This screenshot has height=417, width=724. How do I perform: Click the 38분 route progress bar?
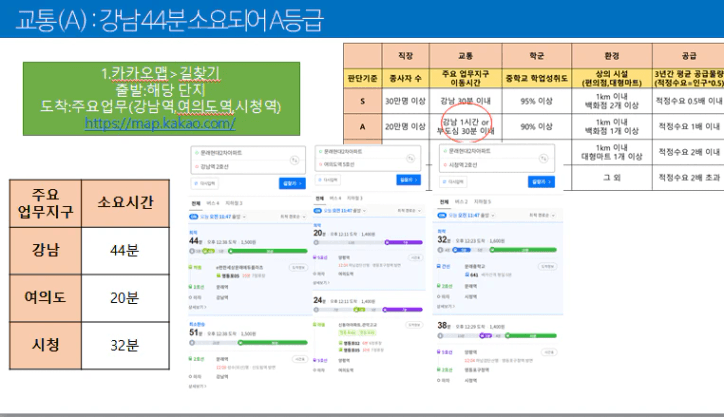click(x=498, y=336)
